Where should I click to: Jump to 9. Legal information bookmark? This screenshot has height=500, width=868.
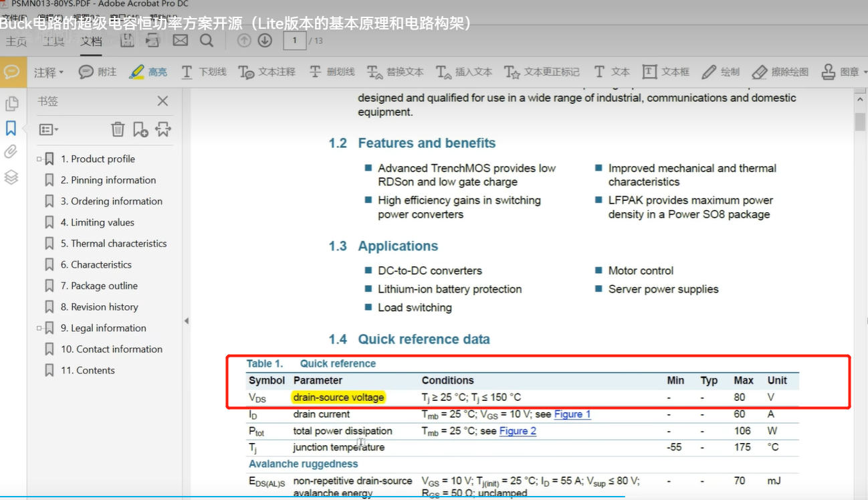[104, 328]
